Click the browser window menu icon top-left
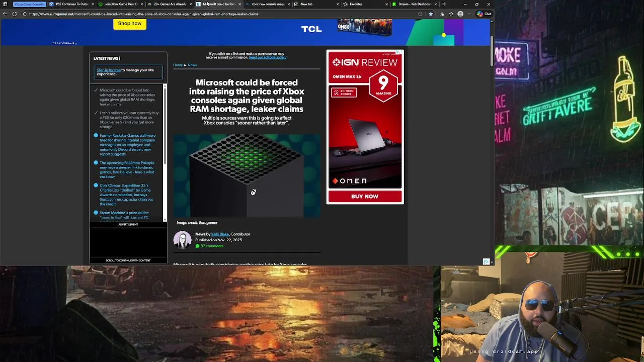Viewport: 644px width, 362px height. [x=5, y=4]
